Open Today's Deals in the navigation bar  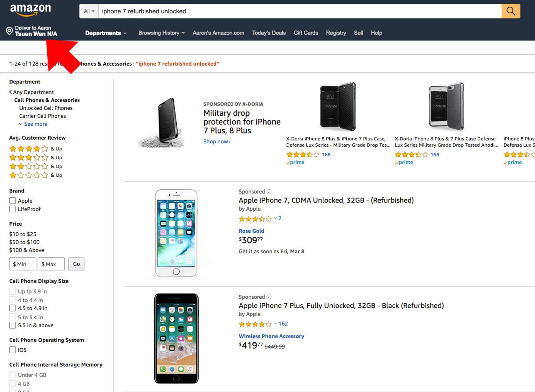(269, 33)
